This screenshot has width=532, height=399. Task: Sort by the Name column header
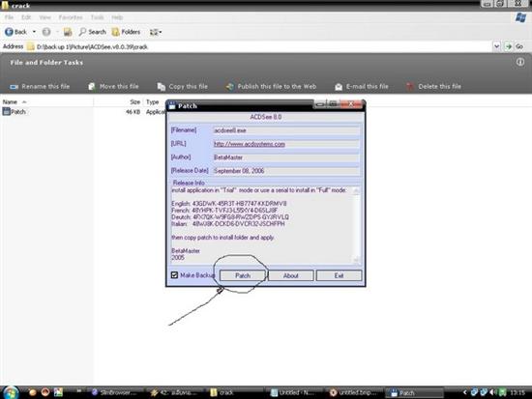[46, 101]
